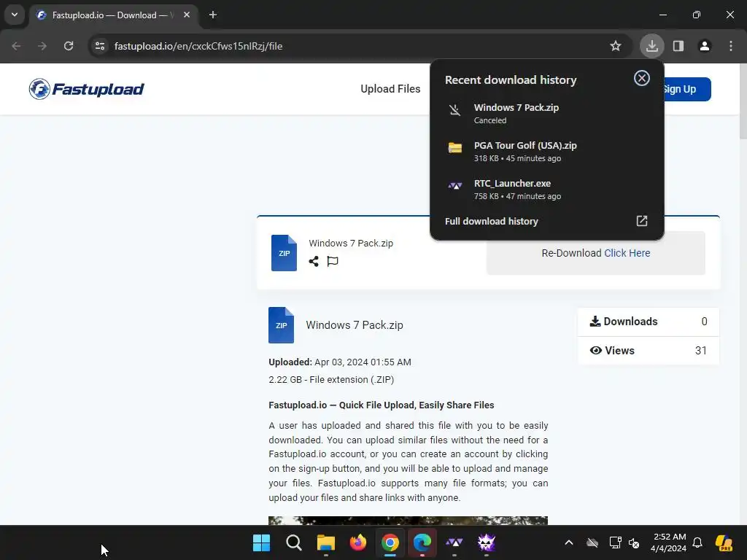The height and width of the screenshot is (560, 747).
Task: Select the Fastupload.io — Download tab
Action: tap(115, 15)
